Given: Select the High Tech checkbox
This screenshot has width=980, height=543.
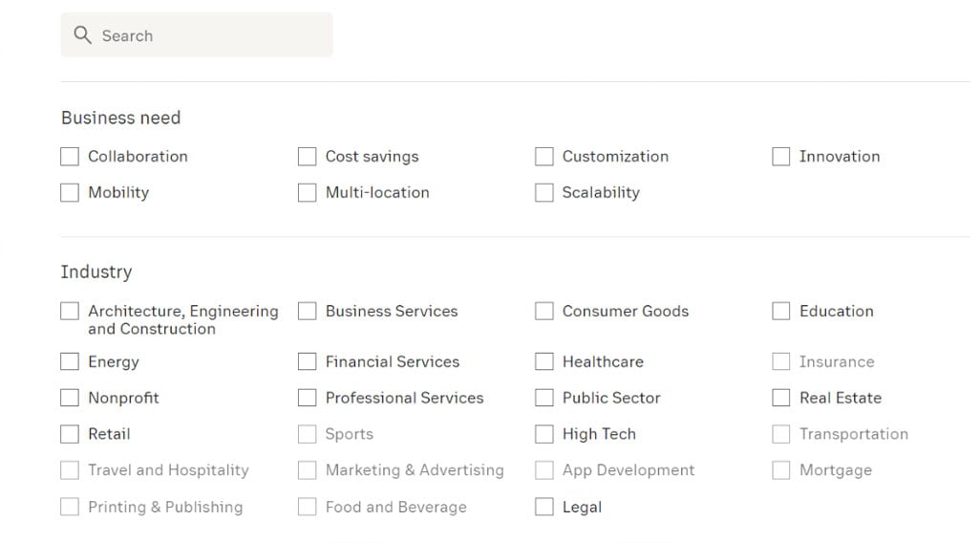Looking at the screenshot, I should [x=543, y=434].
